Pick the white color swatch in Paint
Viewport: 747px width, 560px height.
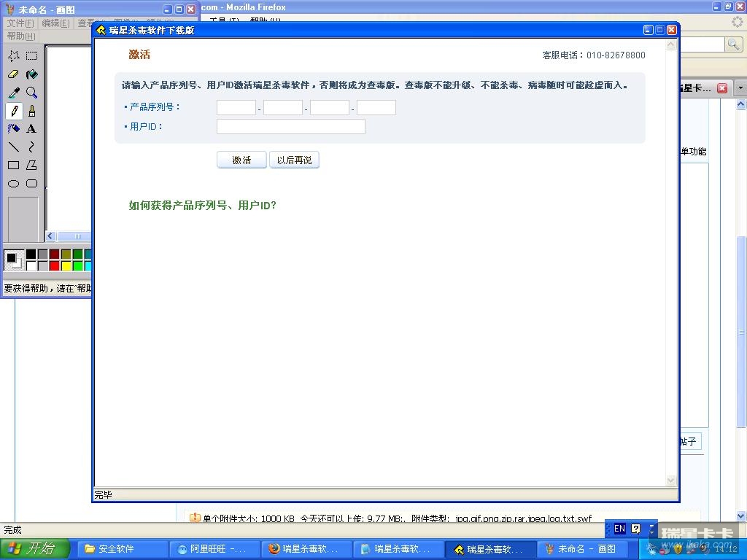(x=31, y=265)
